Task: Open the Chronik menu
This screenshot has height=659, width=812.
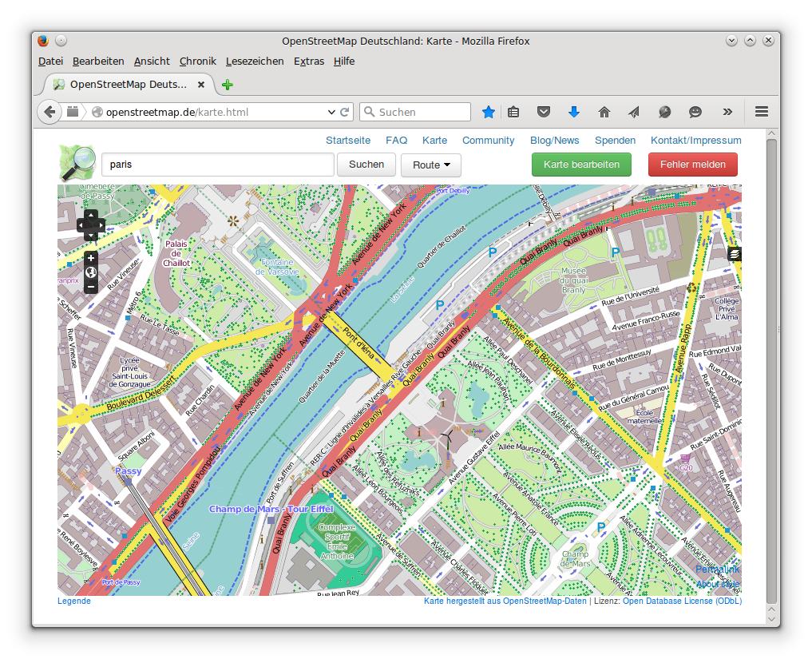Action: click(x=197, y=61)
